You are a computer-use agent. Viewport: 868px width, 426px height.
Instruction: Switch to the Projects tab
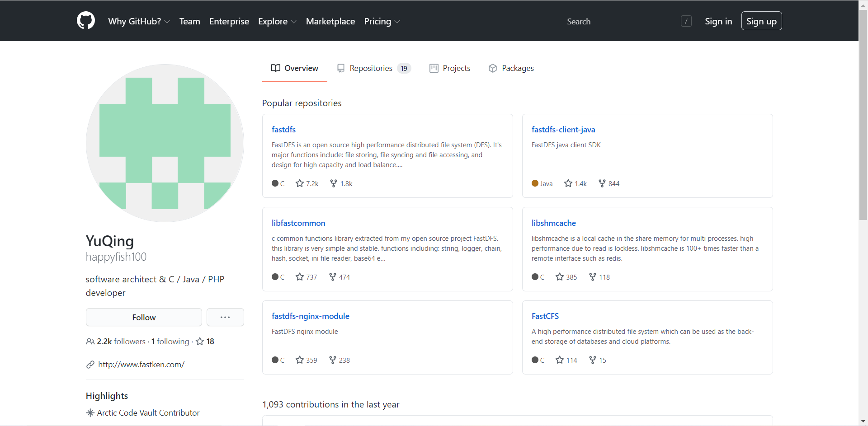pos(450,68)
